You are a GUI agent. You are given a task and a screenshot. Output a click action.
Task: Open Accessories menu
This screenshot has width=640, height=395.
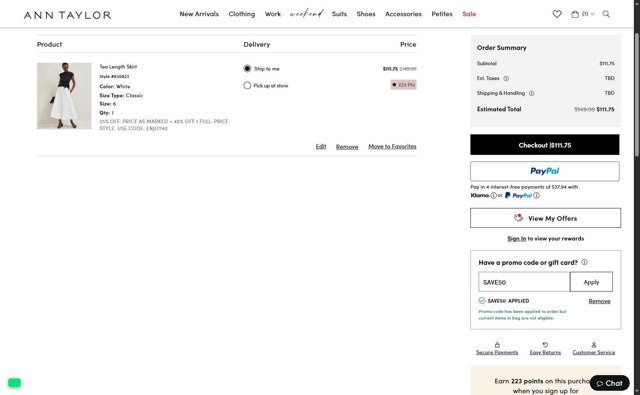(403, 14)
